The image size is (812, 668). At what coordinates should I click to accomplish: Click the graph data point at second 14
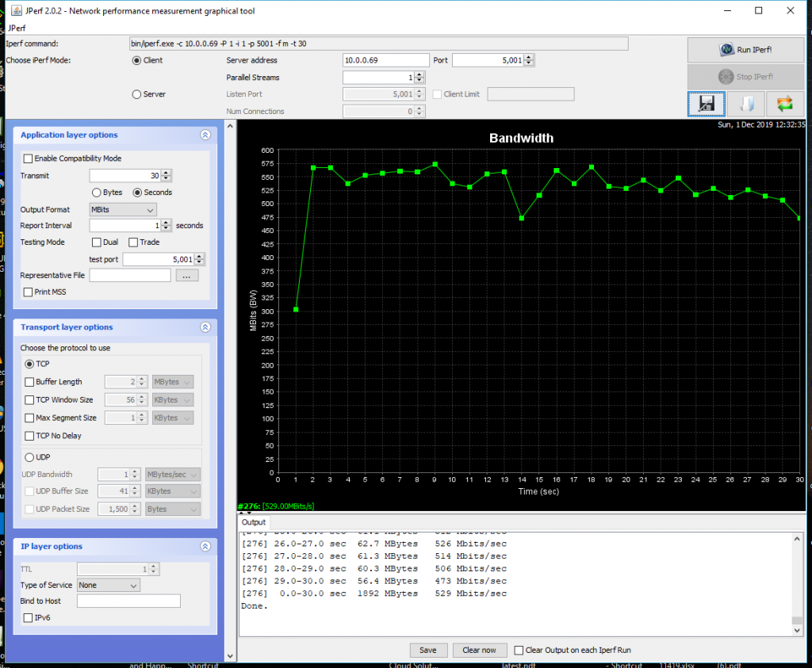pyautogui.click(x=522, y=219)
